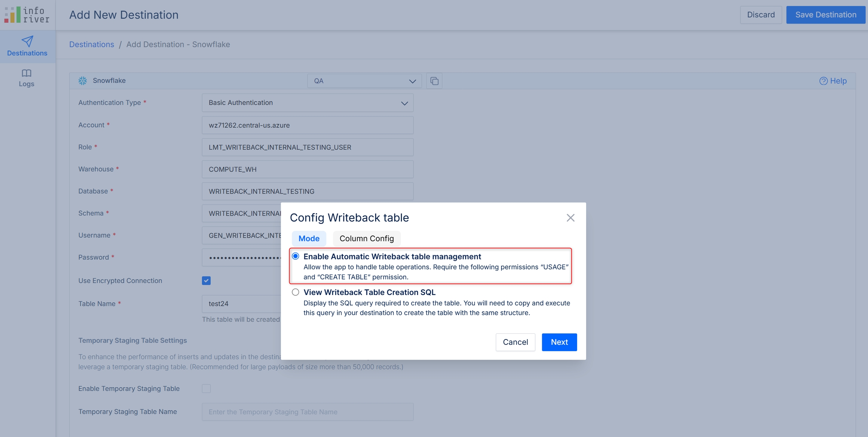The image size is (868, 437).
Task: Click the Next button
Action: pyautogui.click(x=559, y=342)
